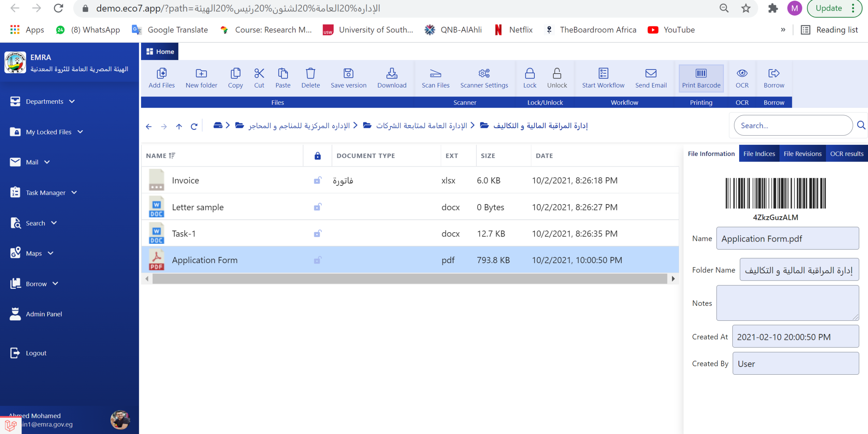Viewport: 868px width, 434px height.
Task: Click the search magnifier icon
Action: click(x=861, y=125)
